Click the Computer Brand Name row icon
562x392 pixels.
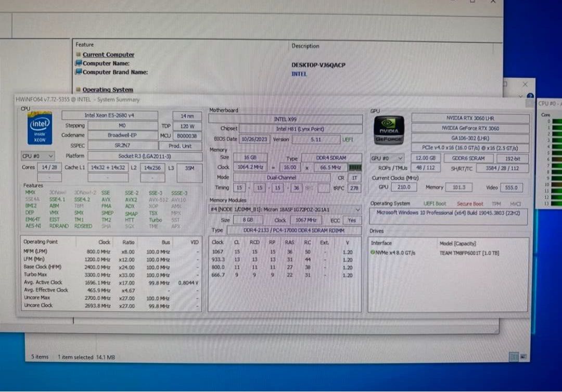(x=79, y=72)
